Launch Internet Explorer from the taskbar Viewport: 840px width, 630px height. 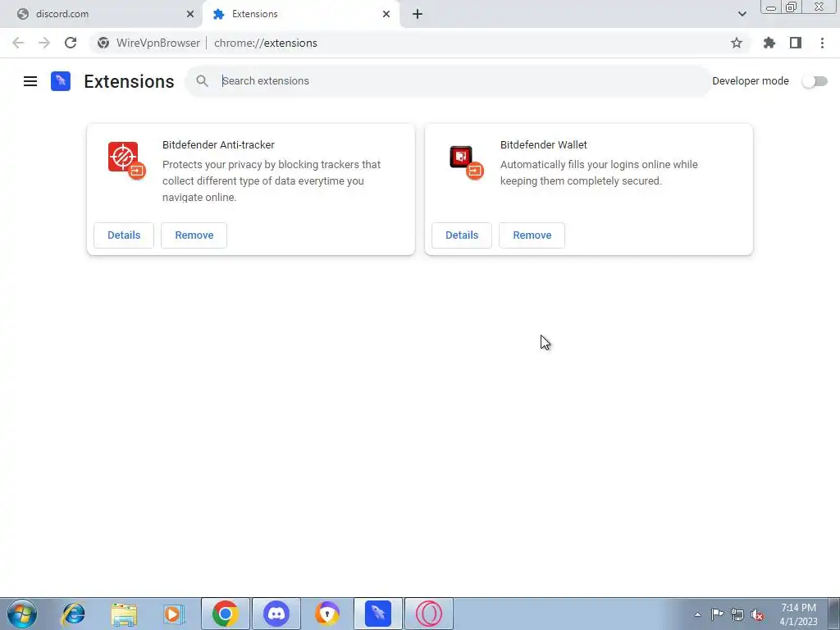coord(73,614)
